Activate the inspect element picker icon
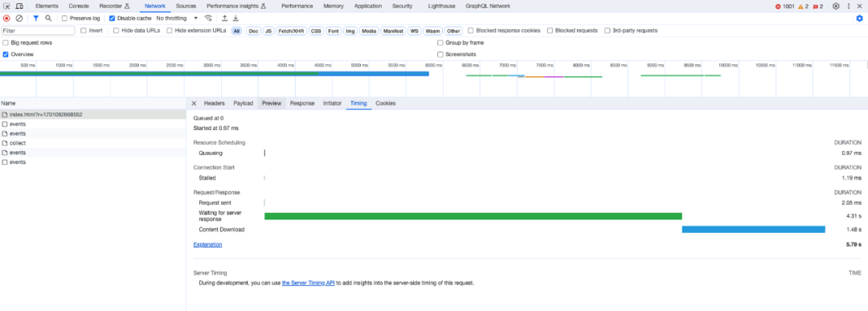868x311 pixels. [x=7, y=6]
